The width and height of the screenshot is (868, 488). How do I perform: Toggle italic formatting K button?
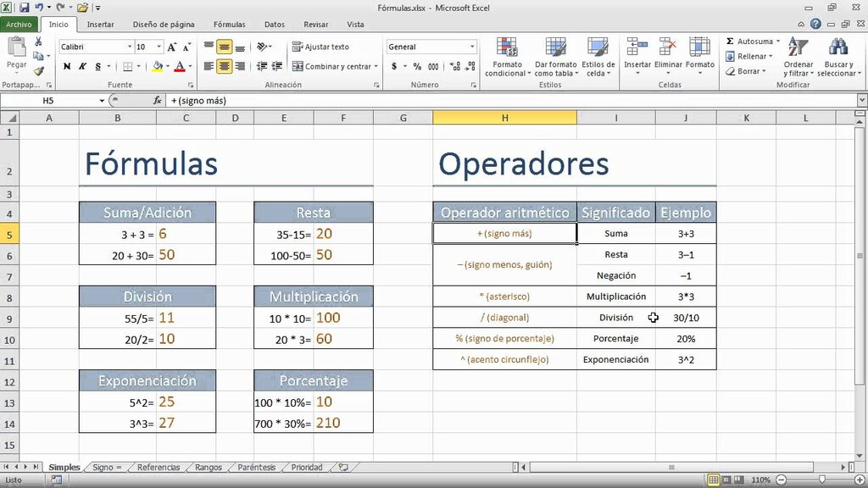(x=82, y=66)
